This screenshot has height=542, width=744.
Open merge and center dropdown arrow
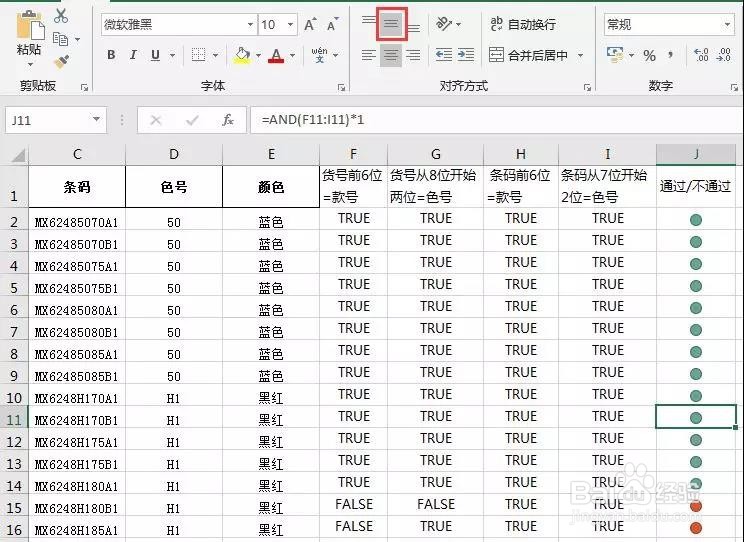[x=580, y=56]
